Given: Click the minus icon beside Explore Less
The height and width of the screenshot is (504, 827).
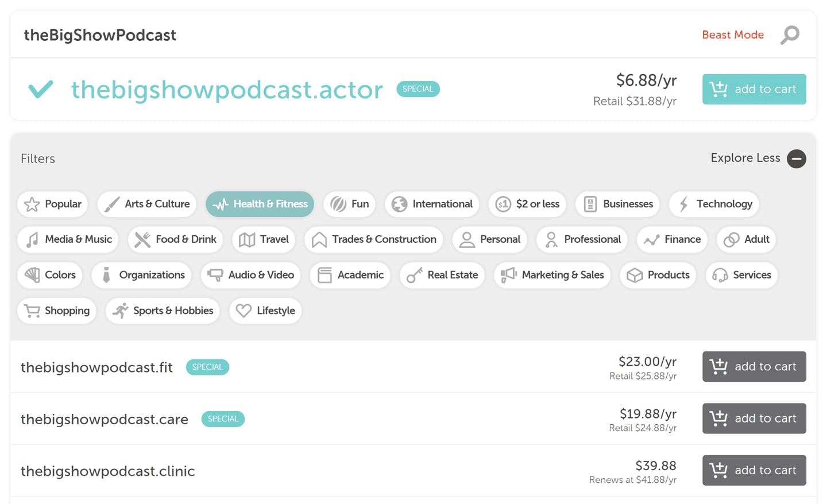Looking at the screenshot, I should click(x=796, y=158).
